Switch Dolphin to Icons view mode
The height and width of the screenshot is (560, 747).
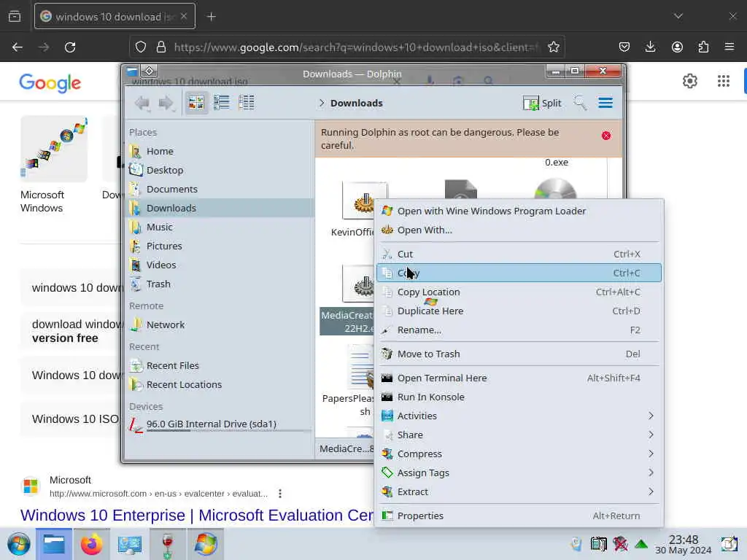[196, 102]
